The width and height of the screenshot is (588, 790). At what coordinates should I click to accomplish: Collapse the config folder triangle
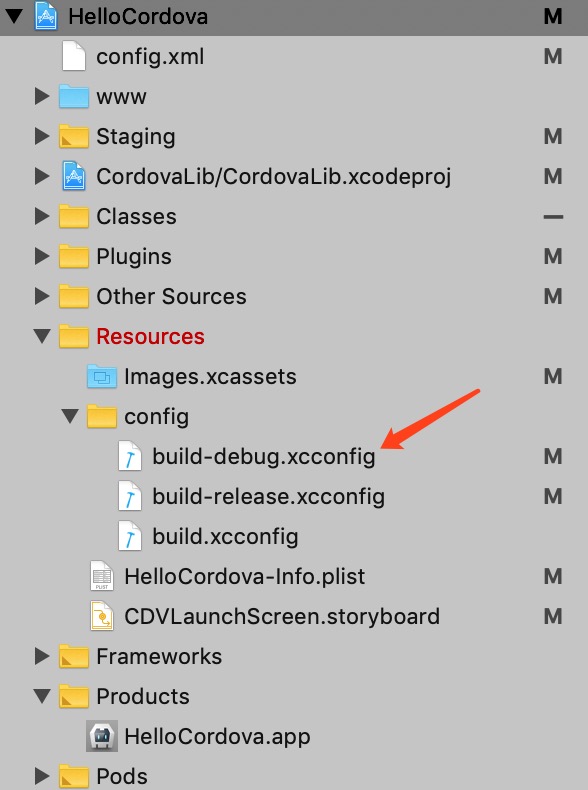(x=70, y=416)
